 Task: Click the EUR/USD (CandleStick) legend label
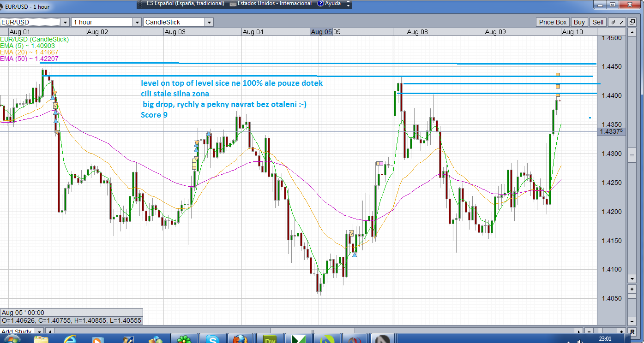(x=35, y=39)
